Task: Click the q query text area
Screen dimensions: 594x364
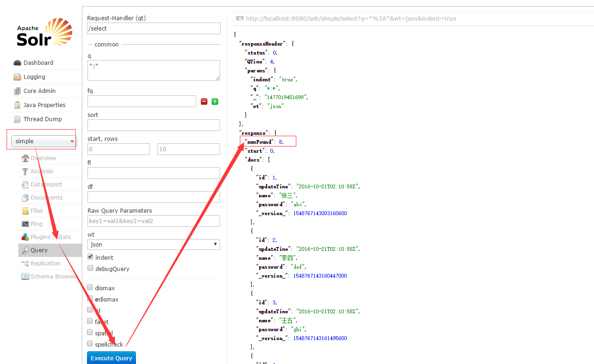Action: [x=153, y=70]
